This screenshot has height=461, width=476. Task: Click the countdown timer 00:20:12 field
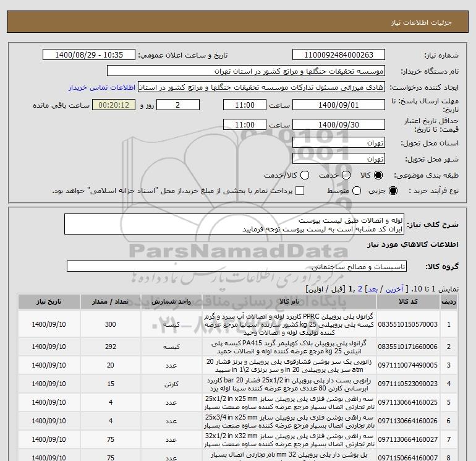pyautogui.click(x=114, y=105)
